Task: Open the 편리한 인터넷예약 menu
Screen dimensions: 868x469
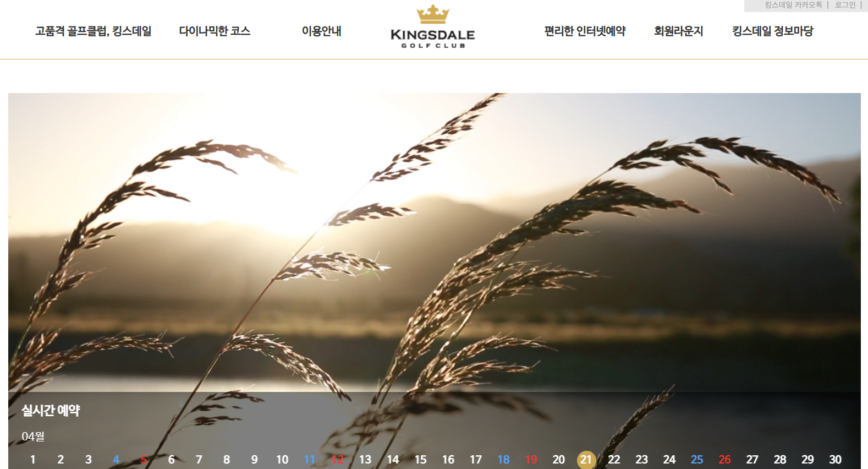Action: pos(585,31)
